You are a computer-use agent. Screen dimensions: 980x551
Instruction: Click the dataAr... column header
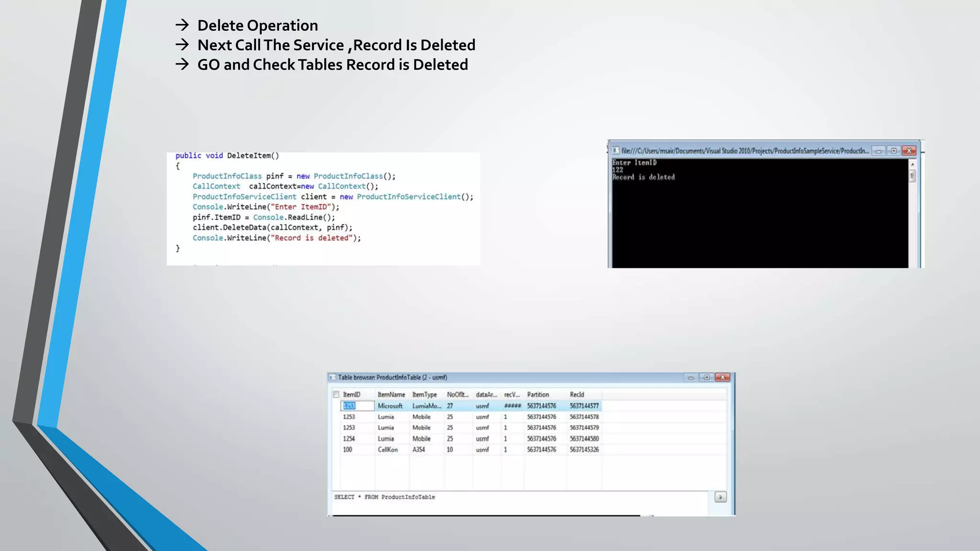click(x=487, y=395)
